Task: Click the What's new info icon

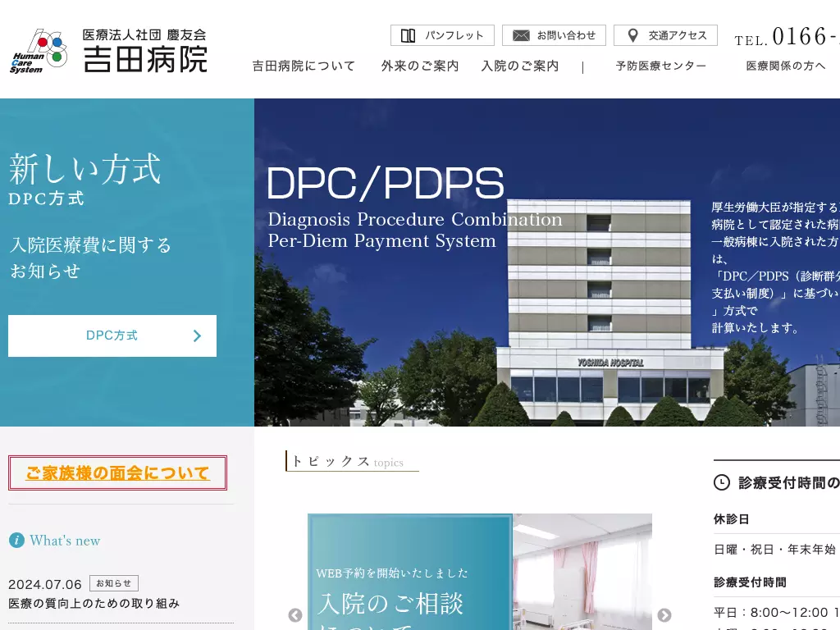Action: (16, 540)
